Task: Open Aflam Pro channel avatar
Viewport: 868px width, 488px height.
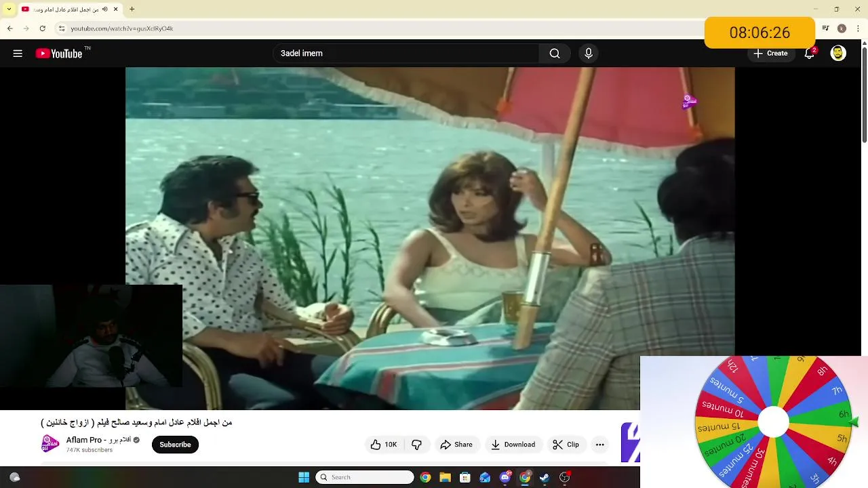Action: coord(50,445)
